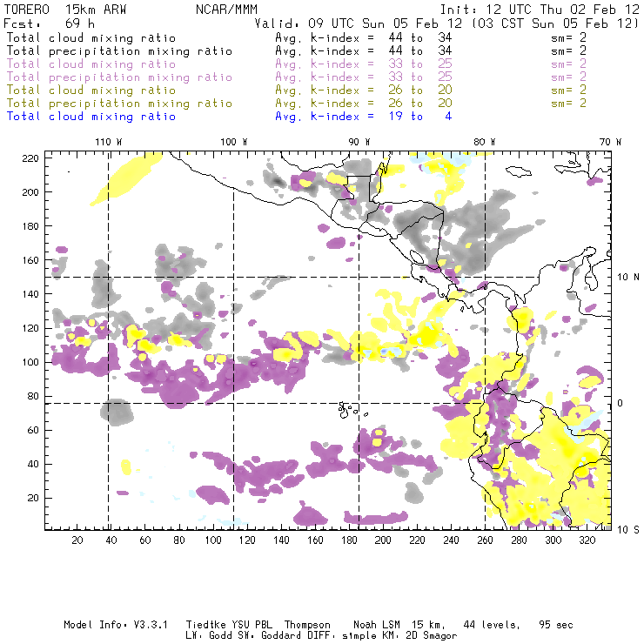Click the '20' label on the vertical axis
The width and height of the screenshot is (644, 644).
[33, 498]
